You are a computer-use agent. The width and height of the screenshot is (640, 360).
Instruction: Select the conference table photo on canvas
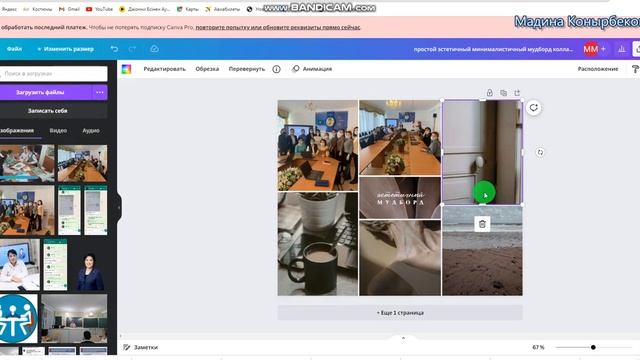400,138
